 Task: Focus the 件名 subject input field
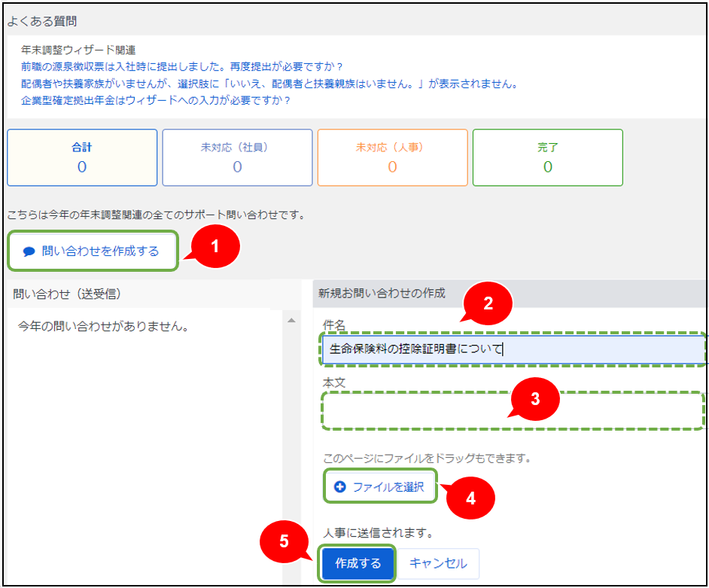point(512,349)
